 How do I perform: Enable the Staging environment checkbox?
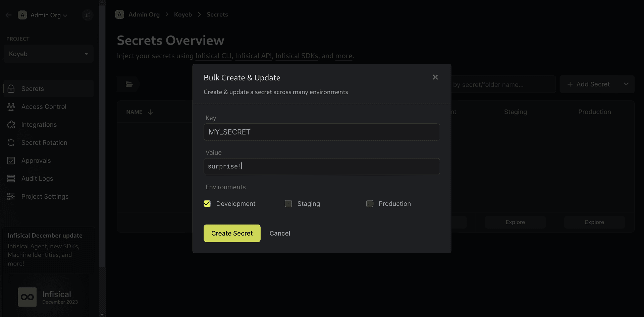pyautogui.click(x=288, y=204)
